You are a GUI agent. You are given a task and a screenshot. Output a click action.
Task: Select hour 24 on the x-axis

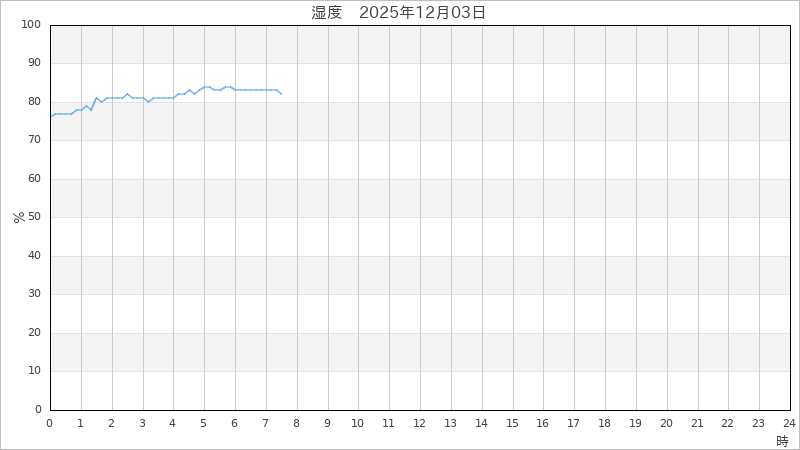point(789,423)
